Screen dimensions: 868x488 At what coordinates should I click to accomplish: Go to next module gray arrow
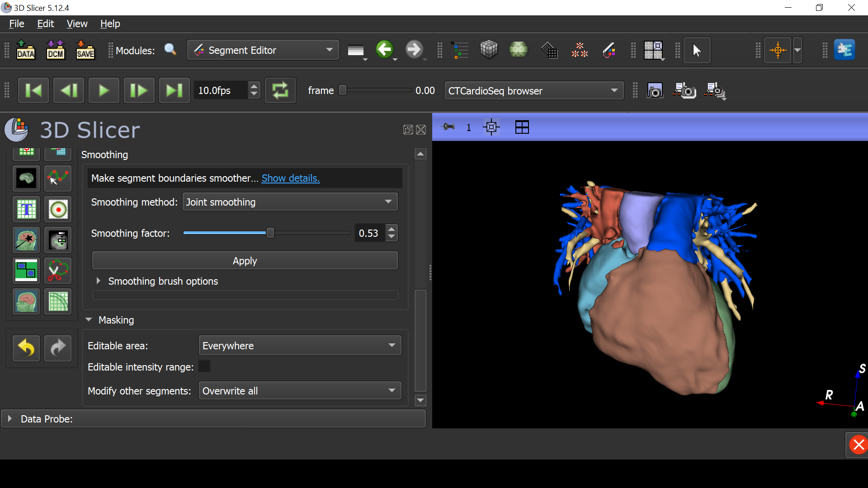414,49
